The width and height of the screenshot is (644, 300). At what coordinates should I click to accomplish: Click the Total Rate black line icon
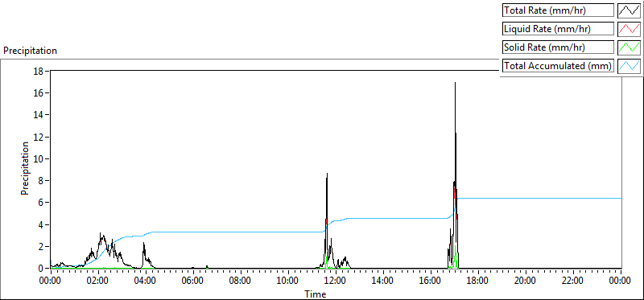pos(629,10)
